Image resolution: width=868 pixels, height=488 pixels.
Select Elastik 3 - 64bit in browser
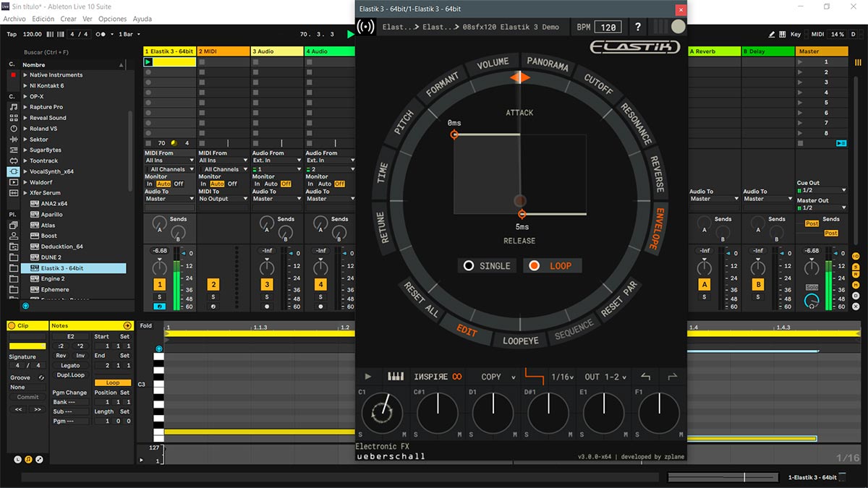[72, 268]
